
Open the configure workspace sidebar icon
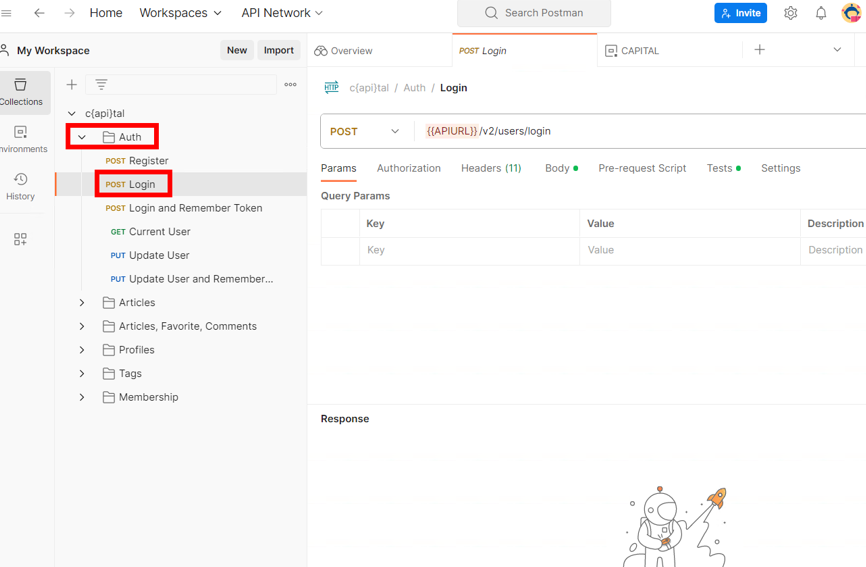point(20,239)
